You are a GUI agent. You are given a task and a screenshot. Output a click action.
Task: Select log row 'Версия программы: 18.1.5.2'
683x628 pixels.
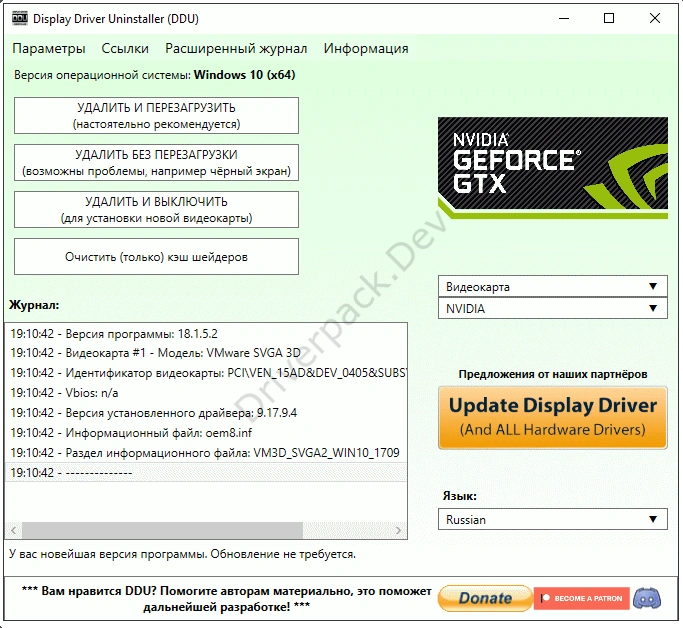pyautogui.click(x=206, y=334)
